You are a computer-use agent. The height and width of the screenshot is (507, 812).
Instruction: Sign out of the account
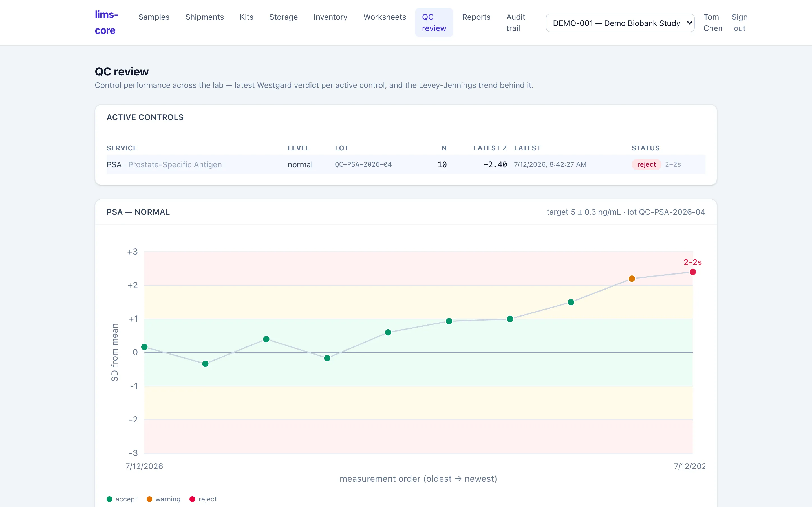point(740,23)
